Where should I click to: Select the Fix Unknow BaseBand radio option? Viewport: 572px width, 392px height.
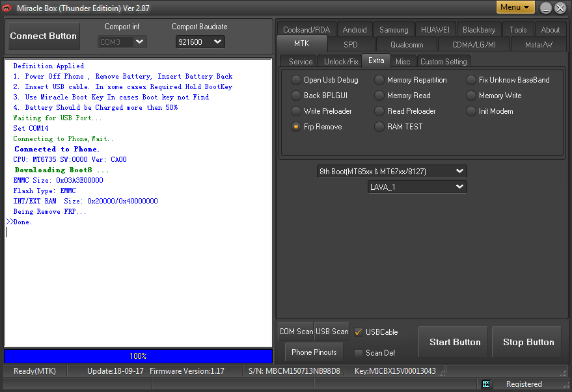point(471,80)
